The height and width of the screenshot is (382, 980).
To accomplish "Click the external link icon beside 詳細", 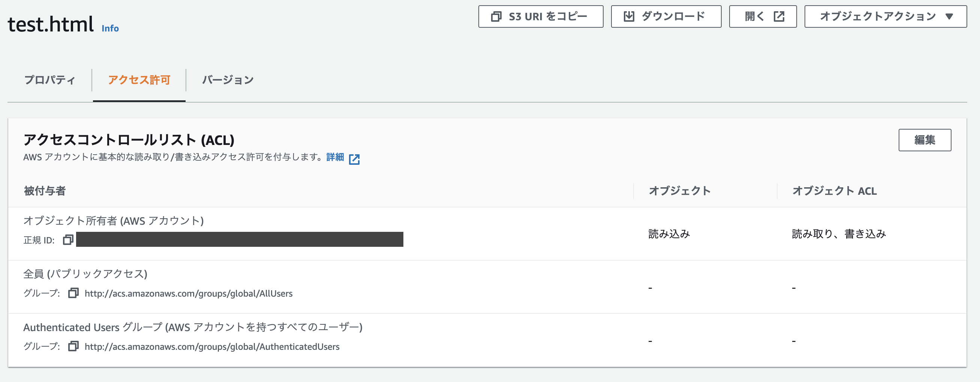I will click(x=355, y=159).
